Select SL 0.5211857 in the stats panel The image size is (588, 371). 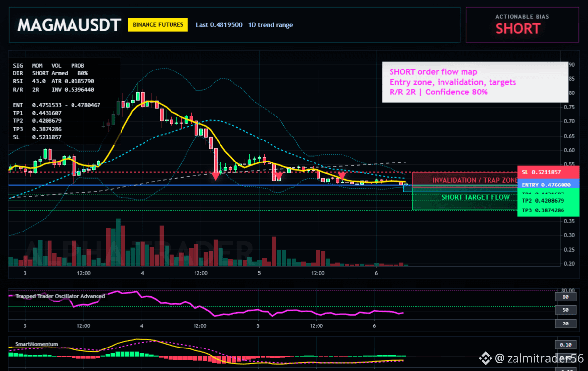tap(37, 137)
